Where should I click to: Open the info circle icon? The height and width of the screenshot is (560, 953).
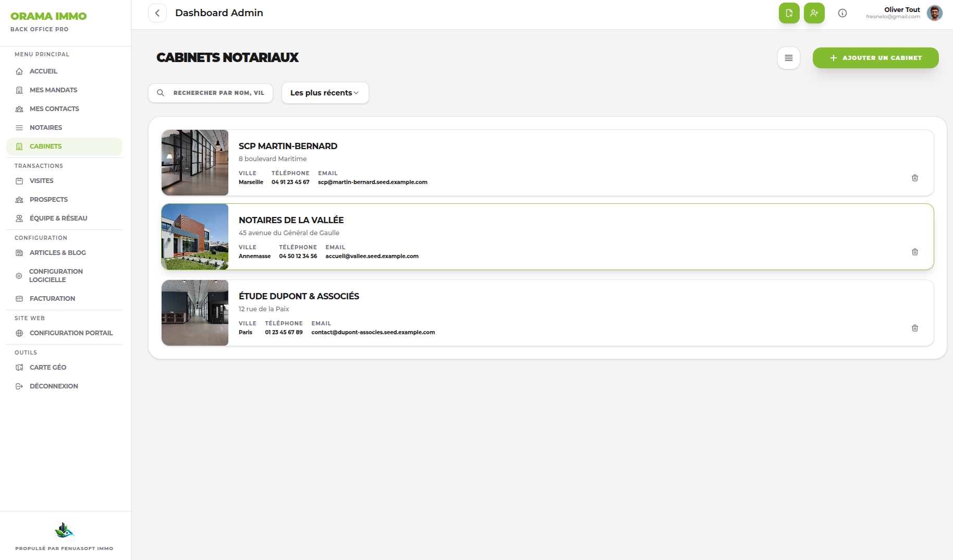click(x=842, y=13)
